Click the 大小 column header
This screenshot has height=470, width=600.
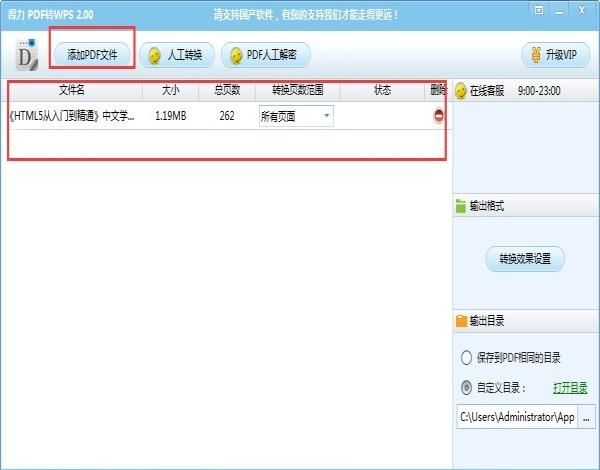[x=170, y=90]
